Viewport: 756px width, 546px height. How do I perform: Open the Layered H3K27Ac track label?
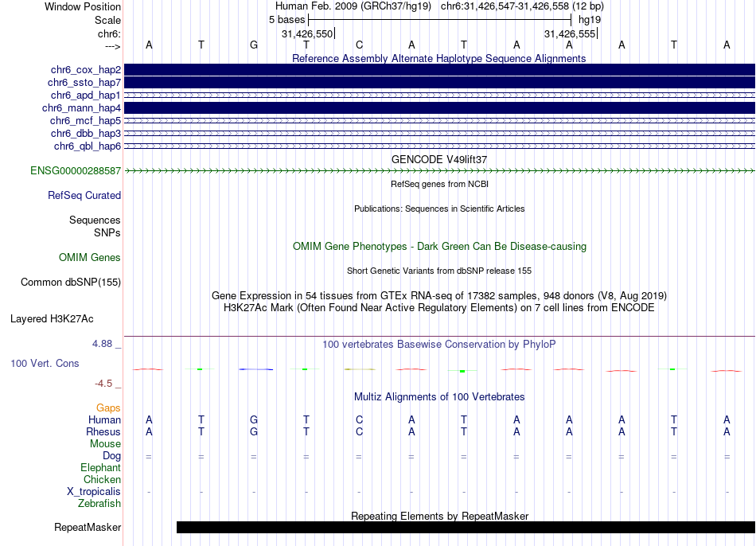(52, 319)
